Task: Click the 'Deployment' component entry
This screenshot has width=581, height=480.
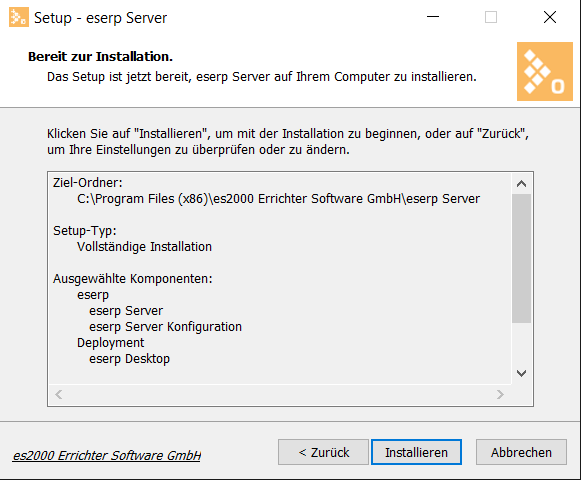Action: [110, 343]
